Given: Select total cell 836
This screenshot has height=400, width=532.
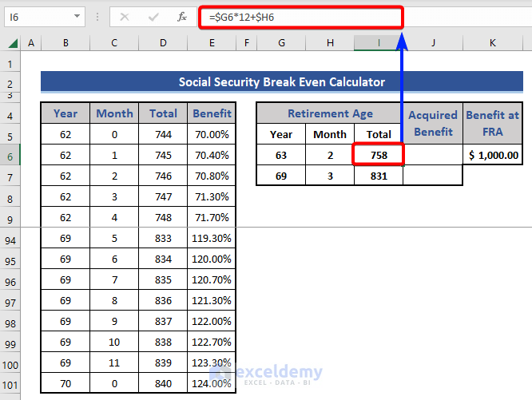Looking at the screenshot, I should (x=163, y=300).
